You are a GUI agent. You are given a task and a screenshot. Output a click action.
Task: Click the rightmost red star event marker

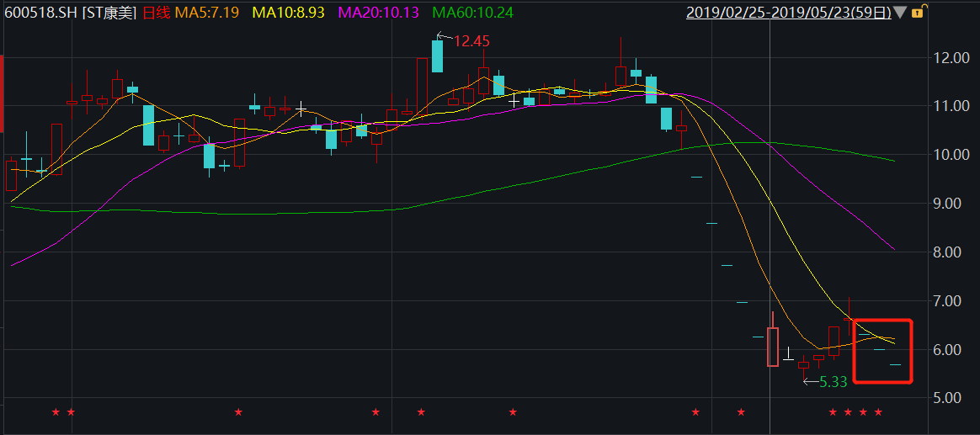pos(878,412)
